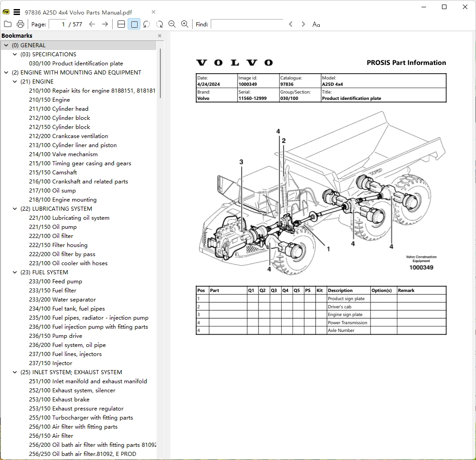Screen dimensions: 476x460
Task: Click the Print icon
Action: [x=20, y=24]
